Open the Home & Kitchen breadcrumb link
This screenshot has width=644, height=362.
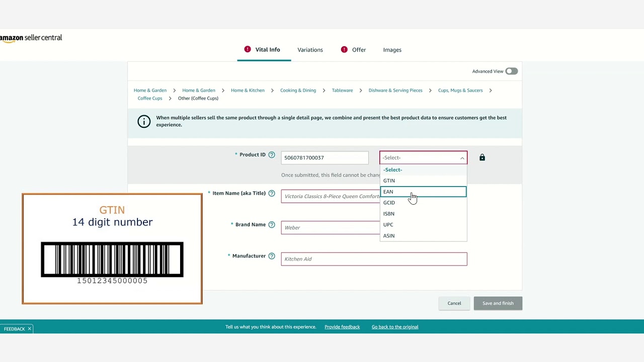[248, 90]
